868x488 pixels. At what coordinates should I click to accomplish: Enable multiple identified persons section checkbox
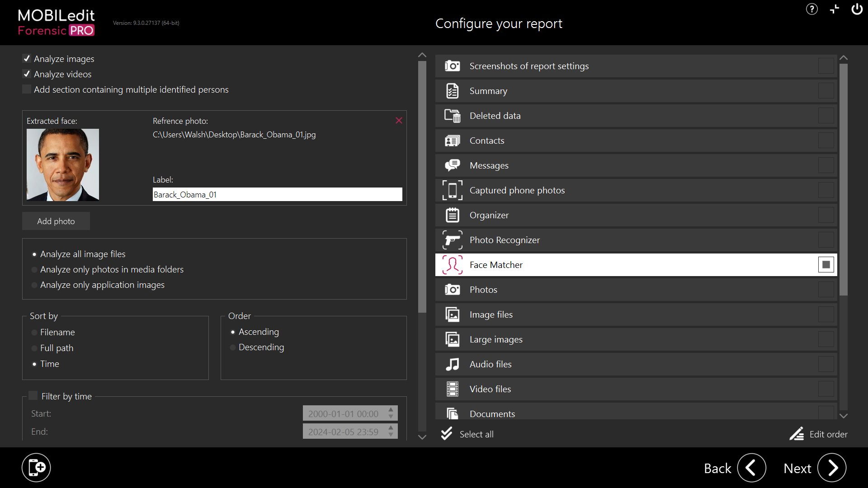(x=27, y=89)
